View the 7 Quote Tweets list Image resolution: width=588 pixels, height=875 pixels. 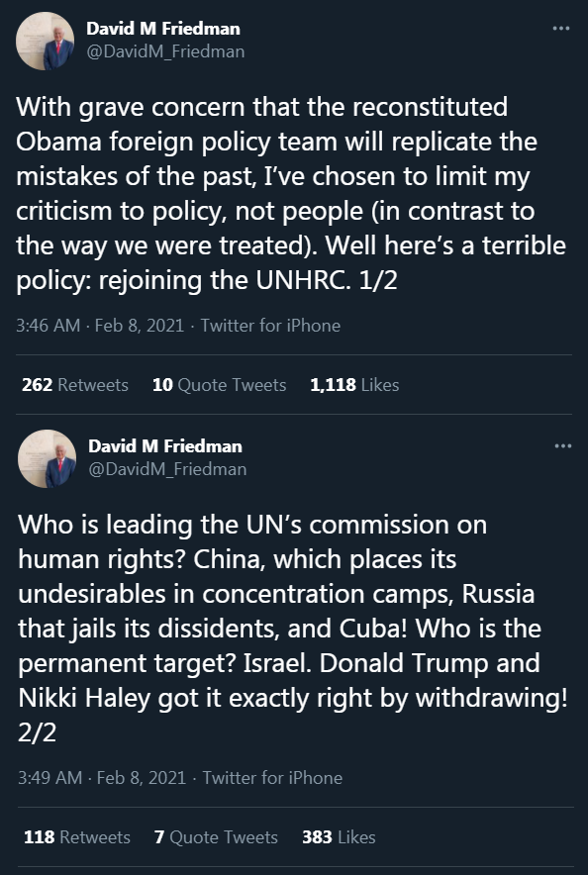pyautogui.click(x=216, y=837)
